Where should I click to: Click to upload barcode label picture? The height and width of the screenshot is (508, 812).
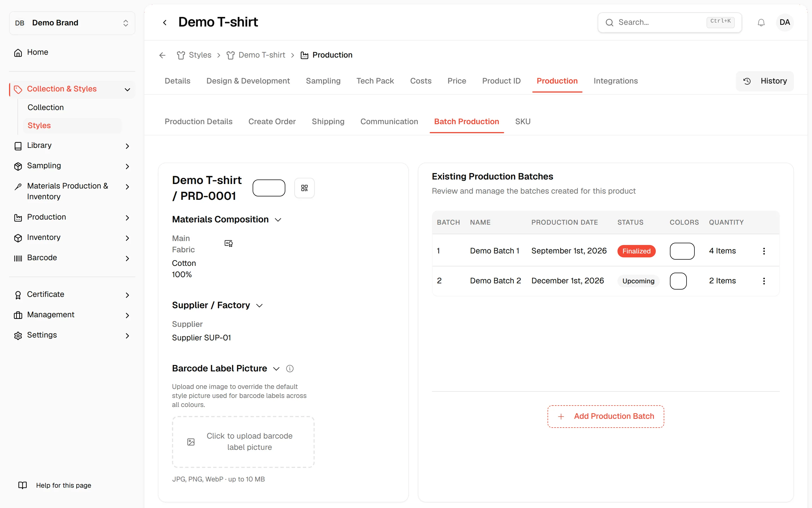coord(243,442)
